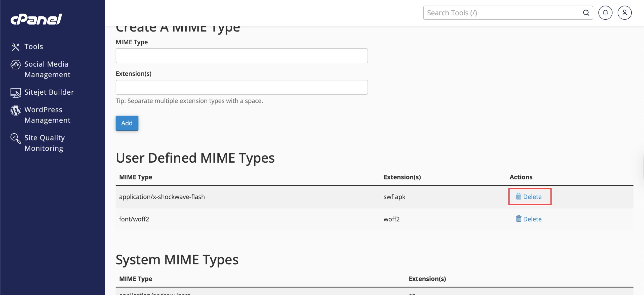Open Sitejet Builder sidebar item
Viewport: 644px width, 295px height.
click(x=49, y=92)
